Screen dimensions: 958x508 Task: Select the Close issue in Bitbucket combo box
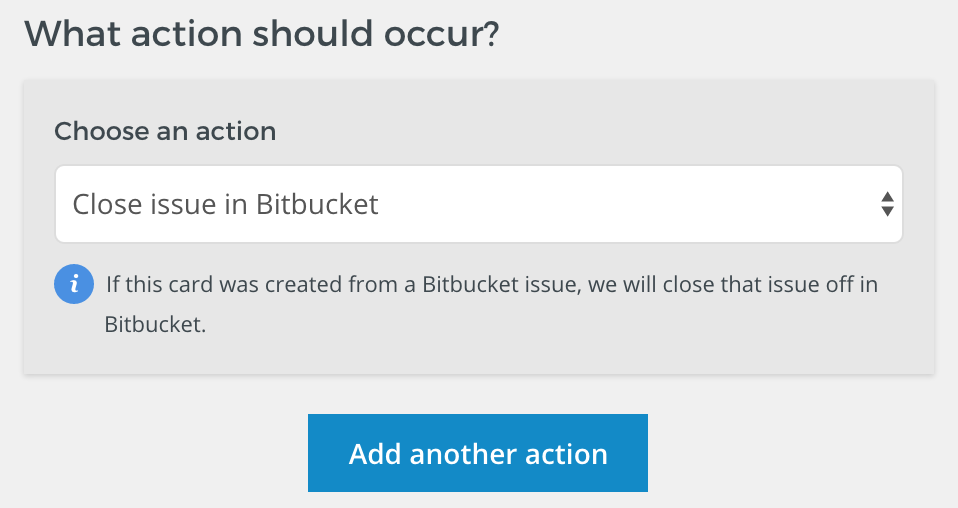(478, 204)
